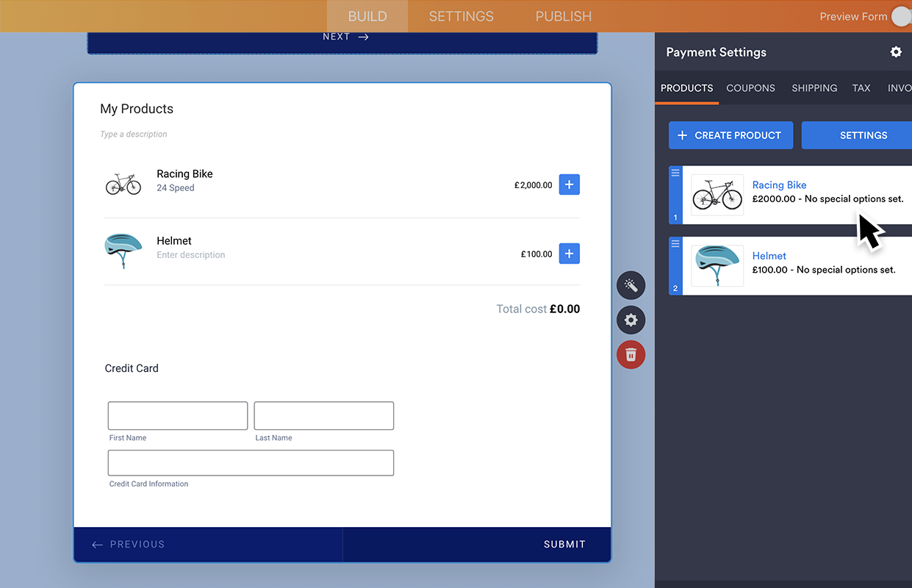Select the Tax tab
912x588 pixels.
tap(861, 88)
